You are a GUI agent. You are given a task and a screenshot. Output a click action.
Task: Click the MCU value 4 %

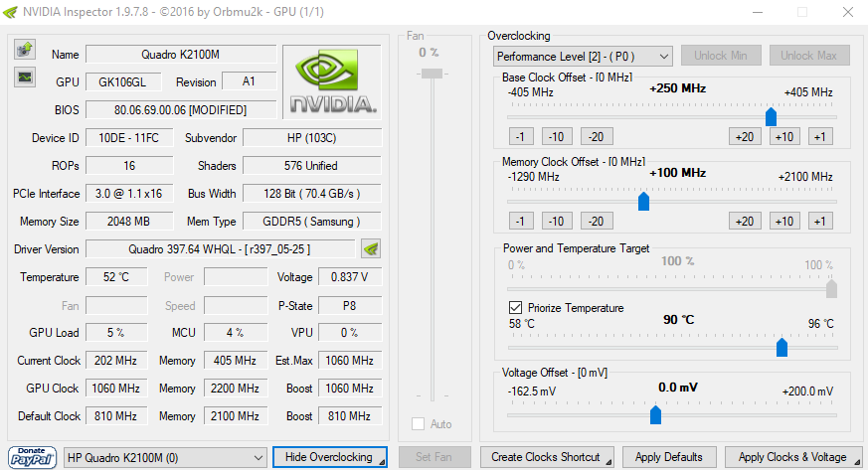(236, 332)
